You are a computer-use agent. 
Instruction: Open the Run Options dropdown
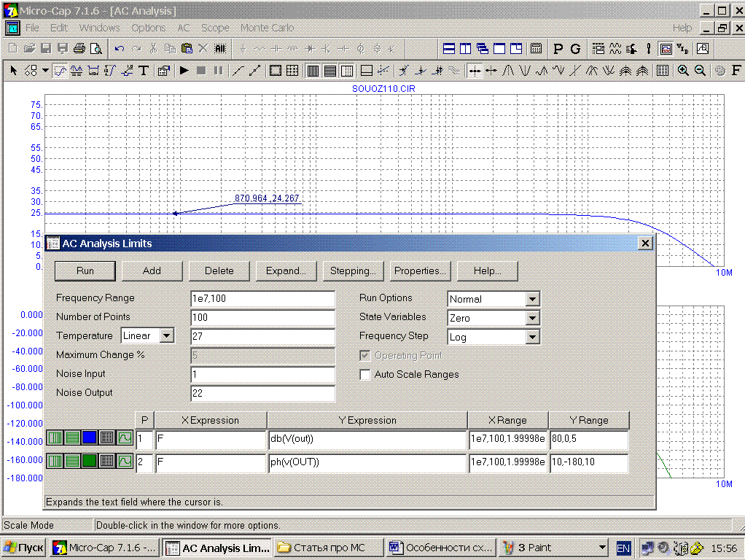tap(532, 299)
